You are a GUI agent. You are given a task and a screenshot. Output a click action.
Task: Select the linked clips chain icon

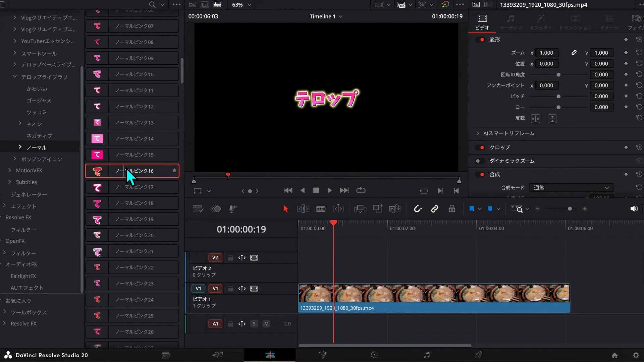435,208
